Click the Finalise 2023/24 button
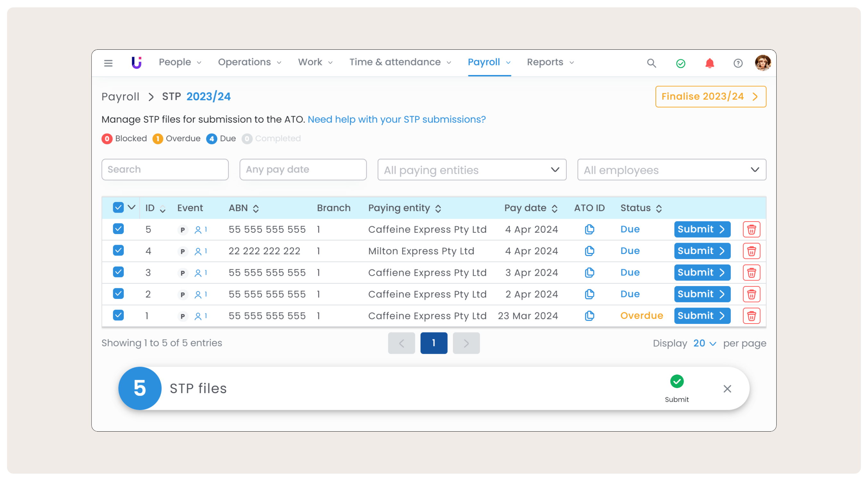 tap(710, 97)
